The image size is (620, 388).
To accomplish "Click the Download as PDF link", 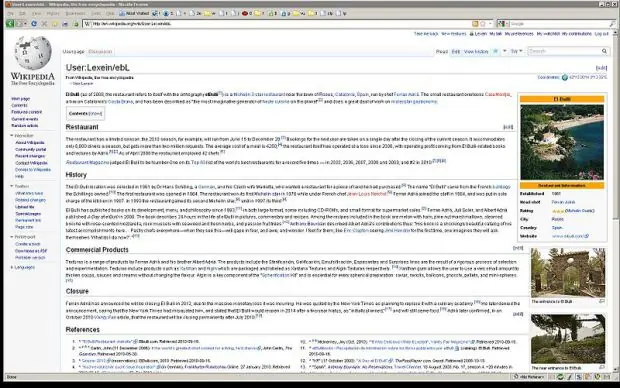I will tap(31, 251).
